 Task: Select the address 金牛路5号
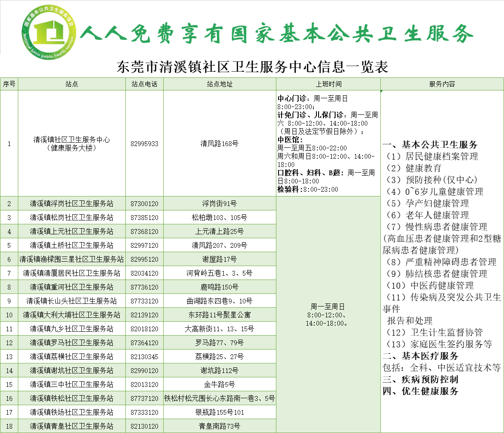[219, 385]
